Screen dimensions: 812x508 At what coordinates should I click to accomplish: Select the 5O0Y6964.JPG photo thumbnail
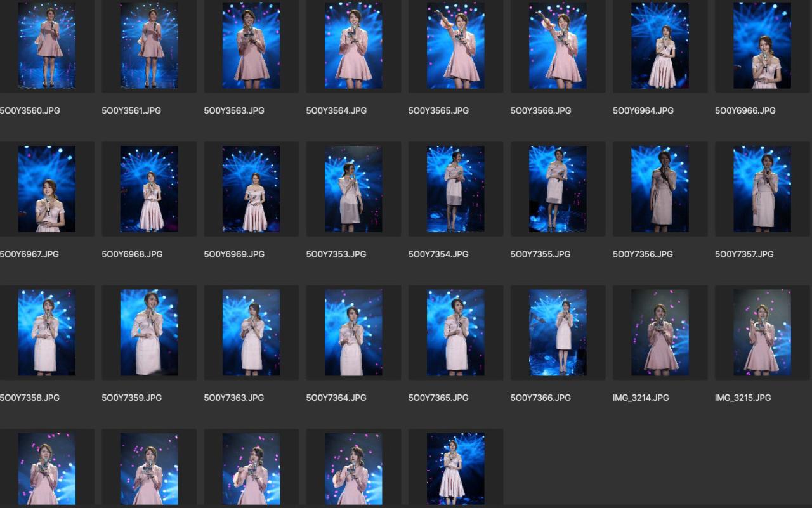[660, 46]
